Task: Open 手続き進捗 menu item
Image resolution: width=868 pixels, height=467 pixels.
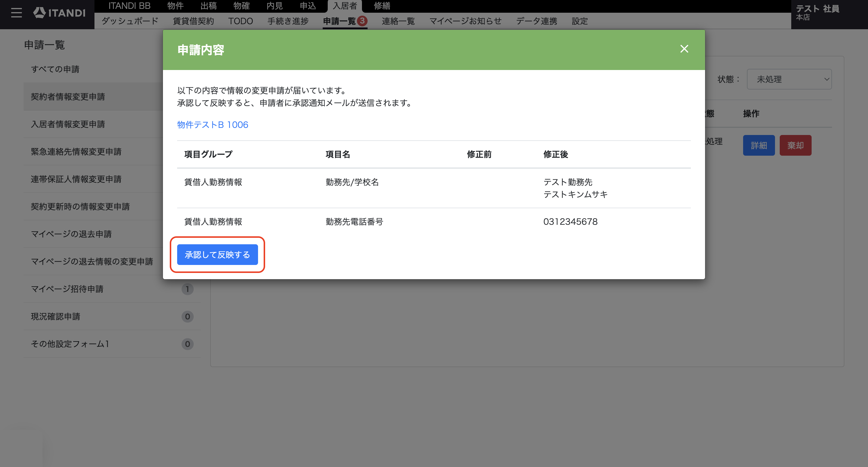Action: (288, 21)
